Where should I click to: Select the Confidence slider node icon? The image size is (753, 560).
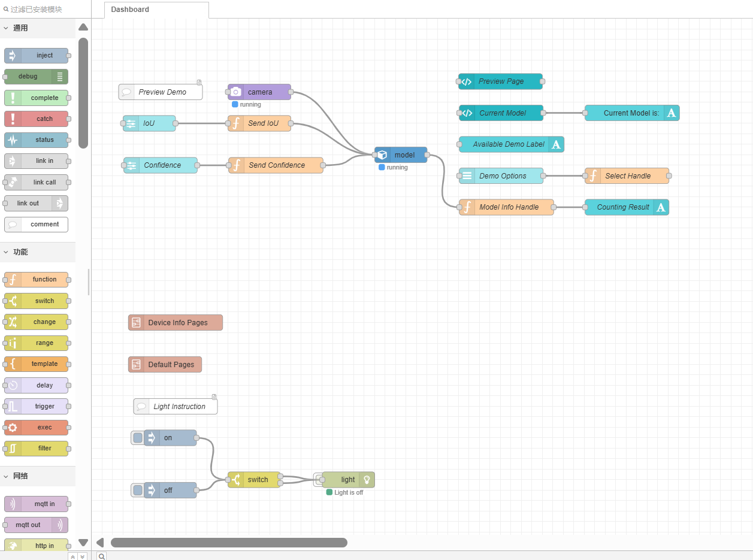131,165
